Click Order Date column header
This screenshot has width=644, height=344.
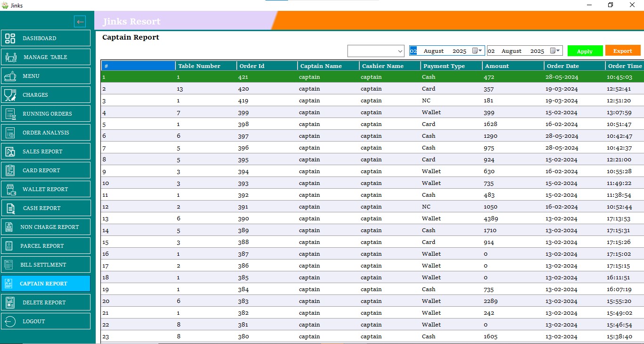point(575,66)
